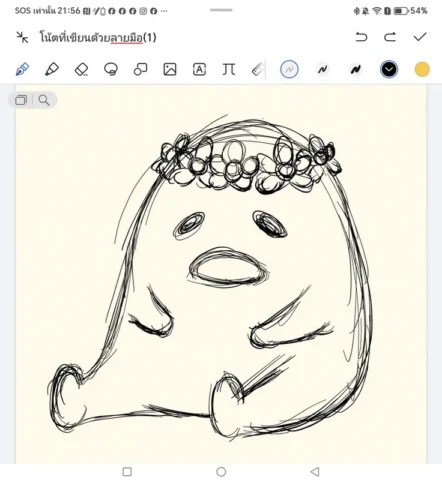This screenshot has height=480, width=442.
Task: Insert an image using picture icon
Action: pos(170,69)
